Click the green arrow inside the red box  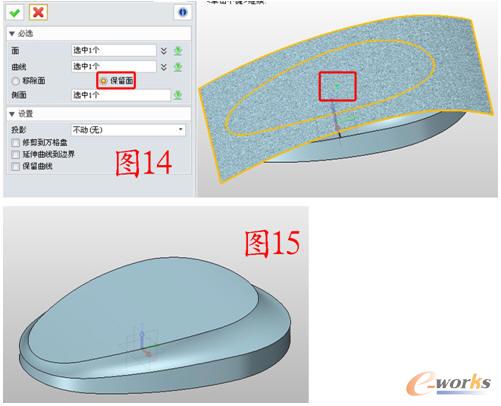[337, 86]
